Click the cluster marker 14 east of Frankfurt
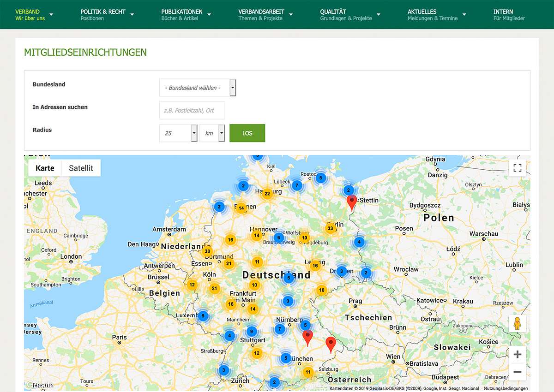Viewport: 554px width, 392px height. (253, 309)
